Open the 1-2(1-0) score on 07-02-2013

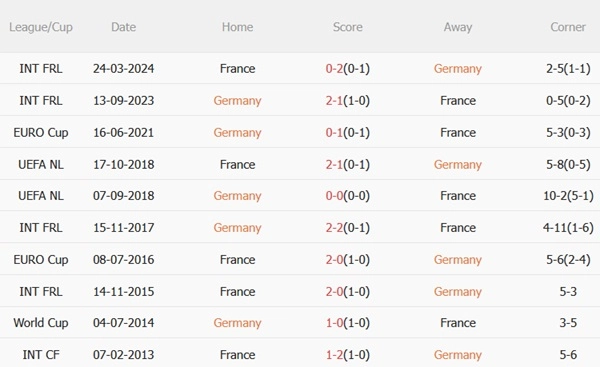(x=347, y=355)
